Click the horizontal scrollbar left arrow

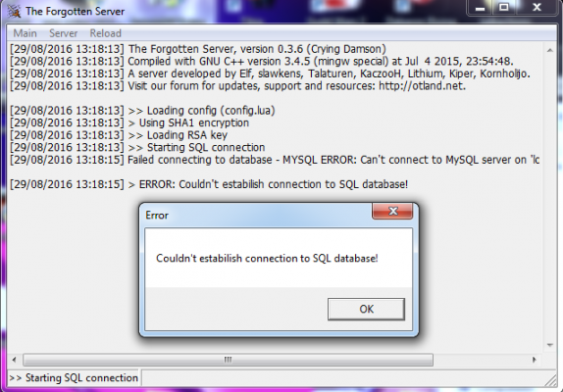pos(14,360)
